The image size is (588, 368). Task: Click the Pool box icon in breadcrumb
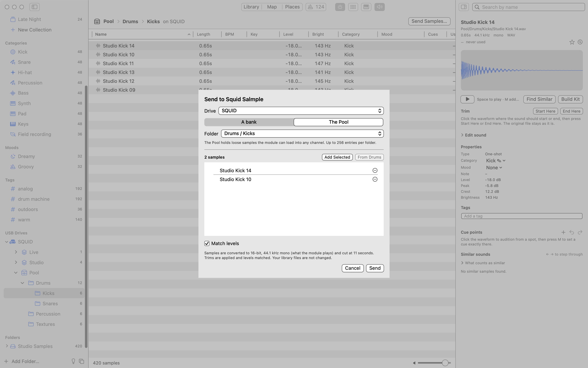coord(97,21)
